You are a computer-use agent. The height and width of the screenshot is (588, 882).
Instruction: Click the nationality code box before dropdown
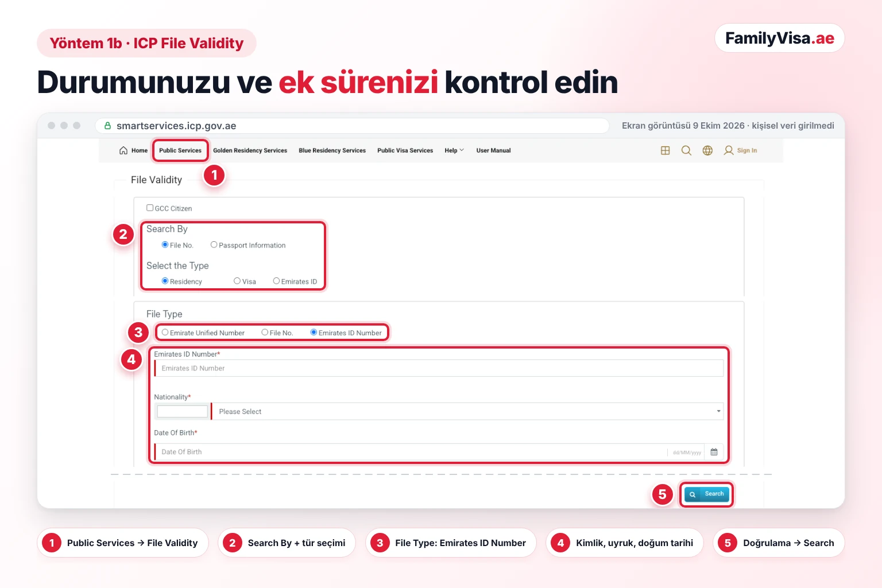tap(183, 411)
